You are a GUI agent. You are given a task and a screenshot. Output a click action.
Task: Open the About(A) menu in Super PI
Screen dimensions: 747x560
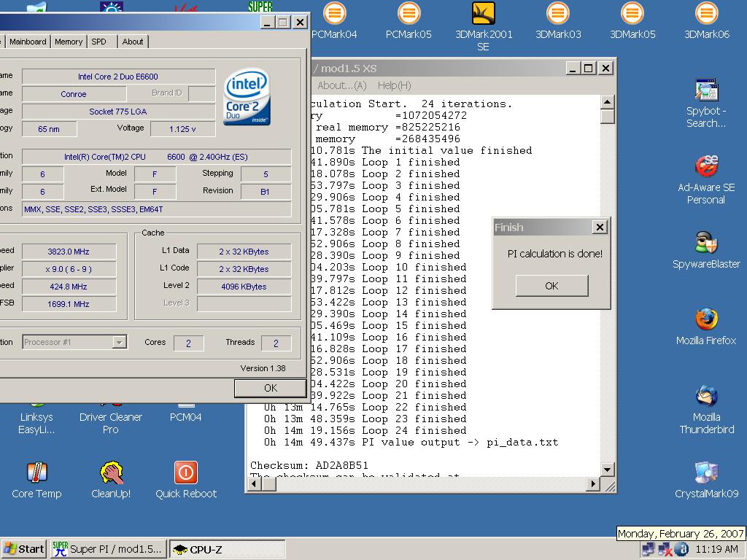pos(341,85)
